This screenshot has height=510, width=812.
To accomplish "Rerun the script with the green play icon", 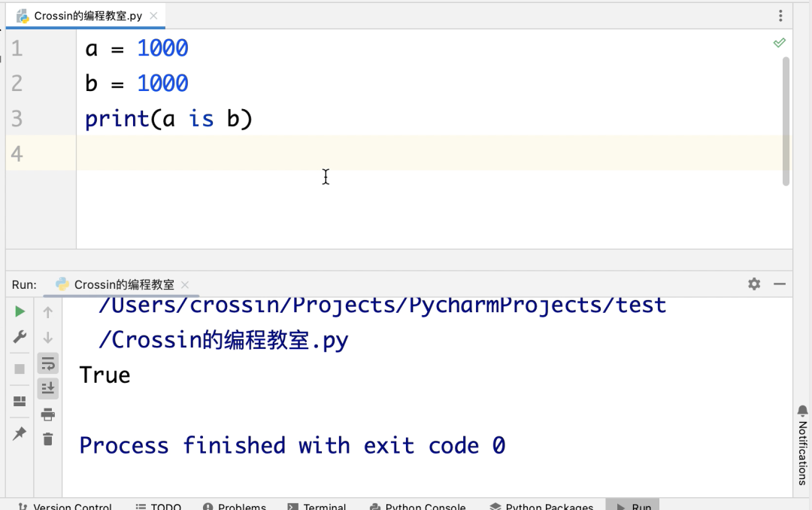I will [20, 311].
